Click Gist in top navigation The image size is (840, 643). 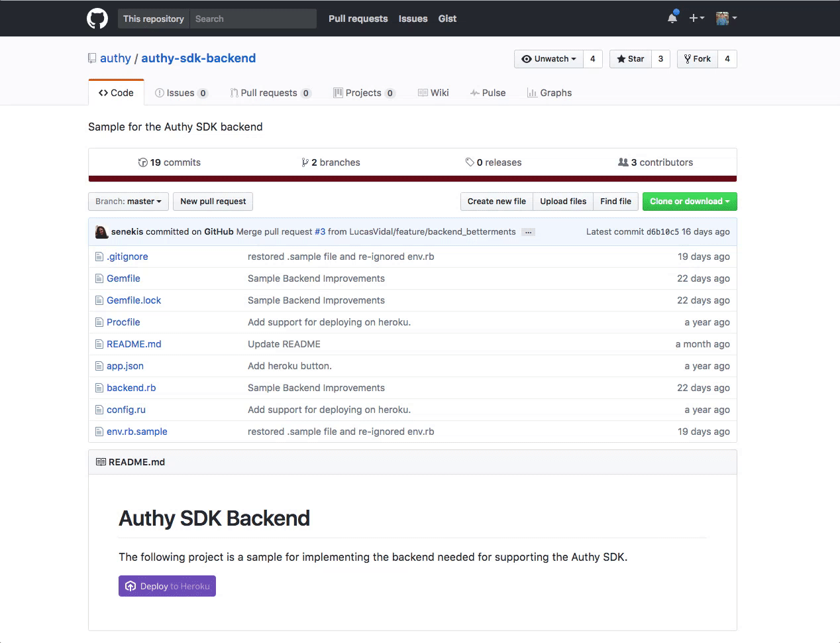(447, 19)
